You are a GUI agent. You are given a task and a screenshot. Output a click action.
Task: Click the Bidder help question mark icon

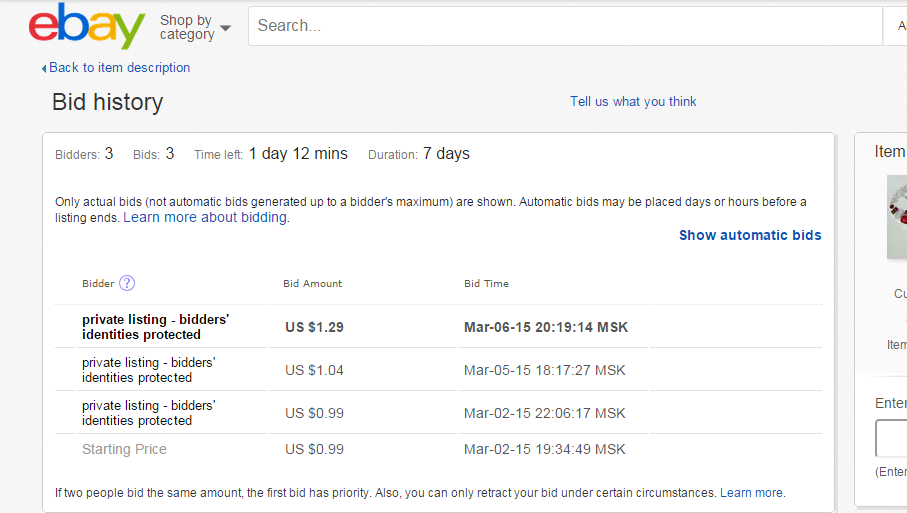(127, 283)
